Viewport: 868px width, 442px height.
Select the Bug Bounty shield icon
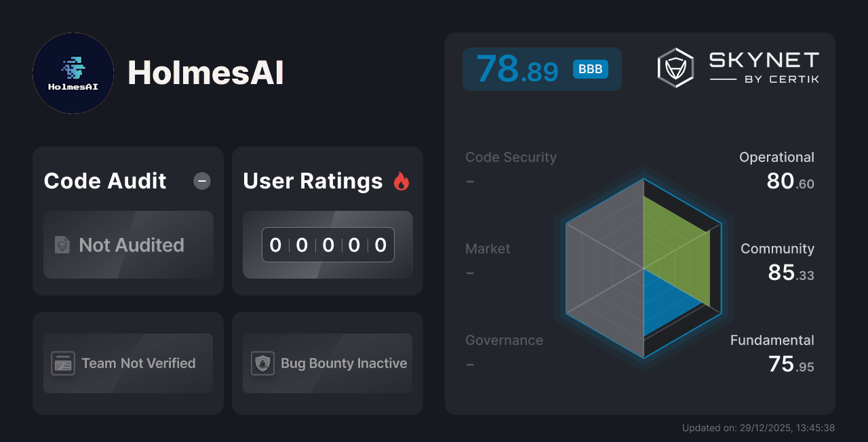point(262,363)
